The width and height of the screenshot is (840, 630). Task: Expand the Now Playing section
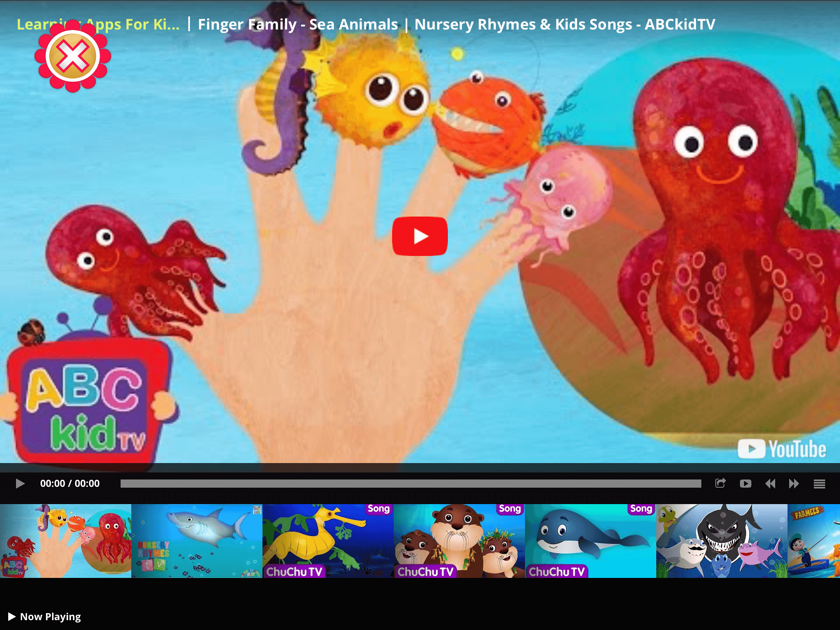44,616
